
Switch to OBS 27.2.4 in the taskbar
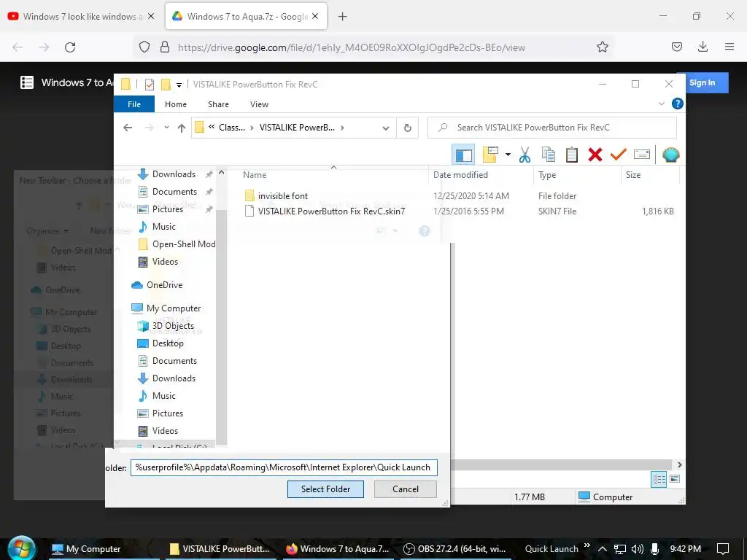pyautogui.click(x=454, y=548)
